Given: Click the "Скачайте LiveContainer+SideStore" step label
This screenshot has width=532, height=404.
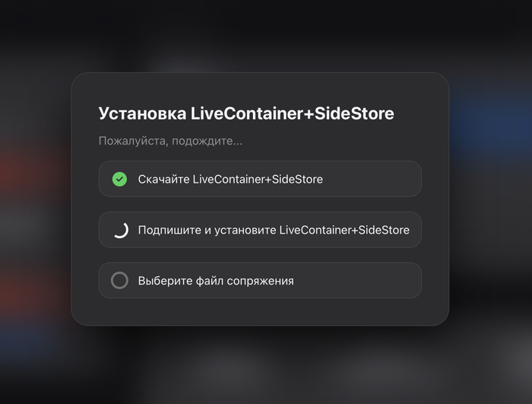Looking at the screenshot, I should click(x=230, y=180).
